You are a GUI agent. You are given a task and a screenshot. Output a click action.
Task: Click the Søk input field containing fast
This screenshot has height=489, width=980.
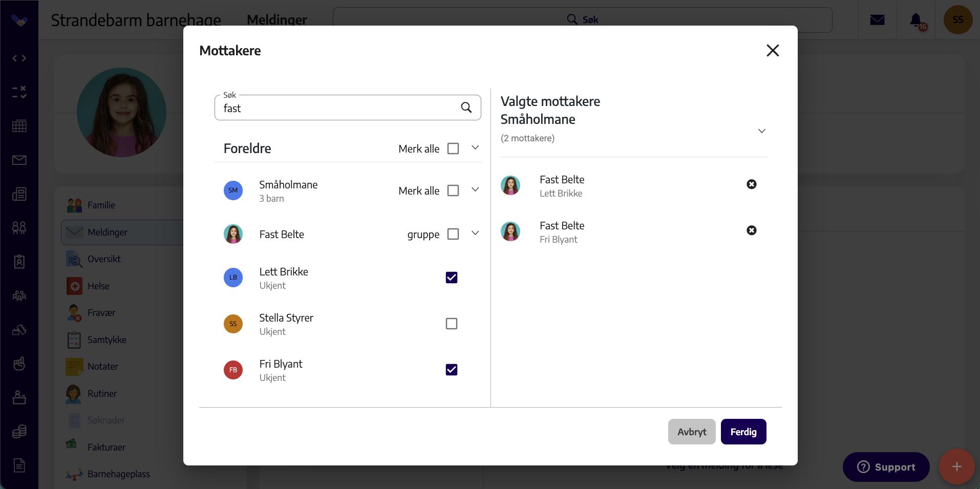coord(348,108)
